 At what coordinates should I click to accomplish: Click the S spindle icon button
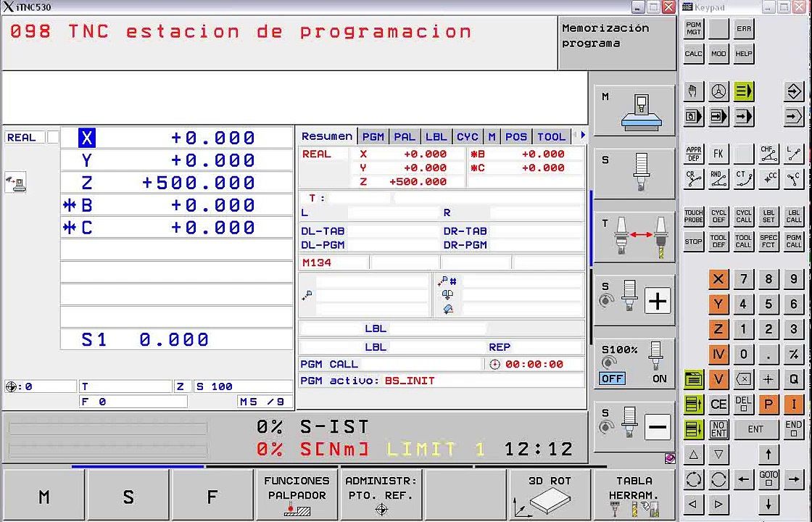pyautogui.click(x=634, y=173)
